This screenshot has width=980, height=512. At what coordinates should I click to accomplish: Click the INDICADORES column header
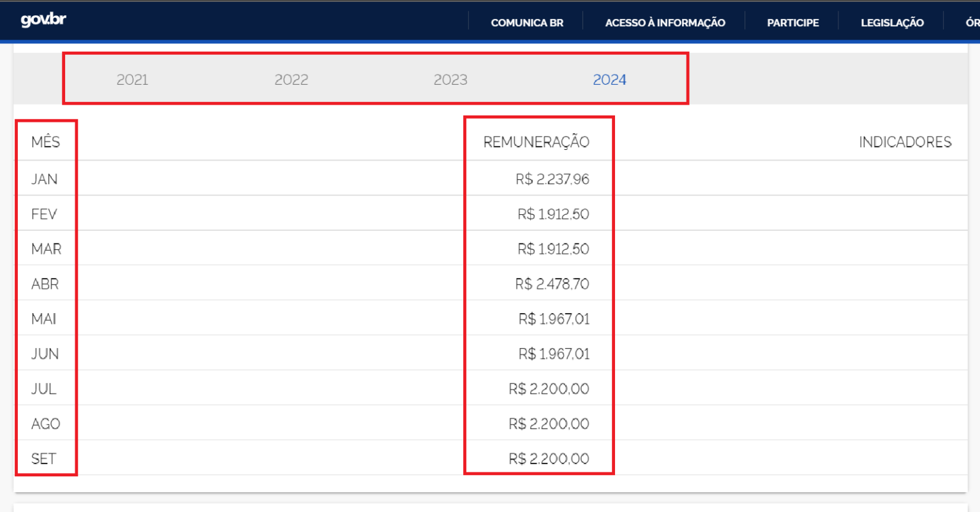[x=905, y=142]
